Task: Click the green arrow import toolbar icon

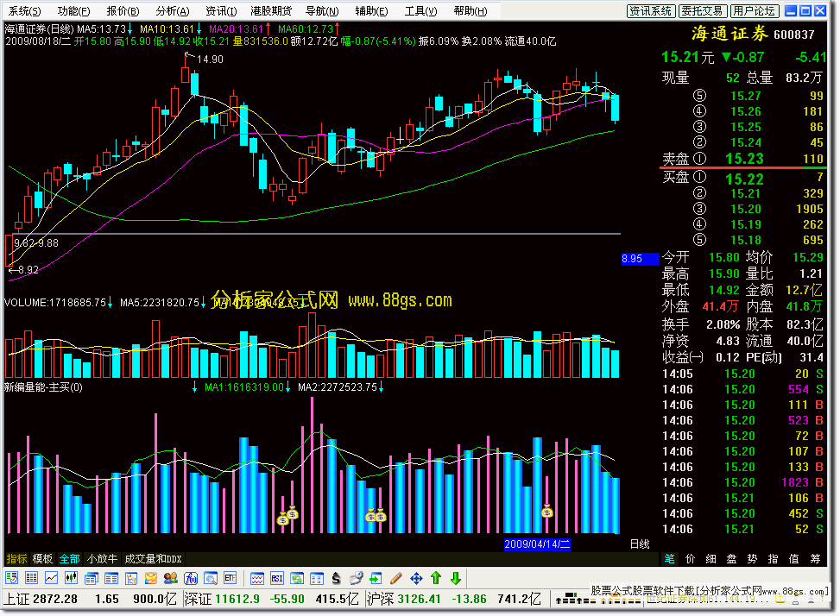Action: [376, 579]
